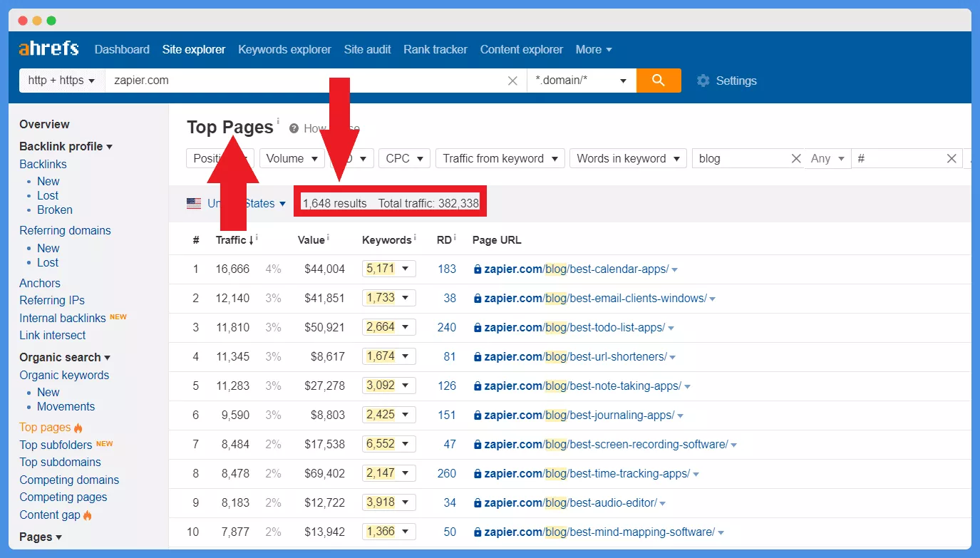Open Keywords explorer
Screen dimensions: 980x558
tap(284, 49)
